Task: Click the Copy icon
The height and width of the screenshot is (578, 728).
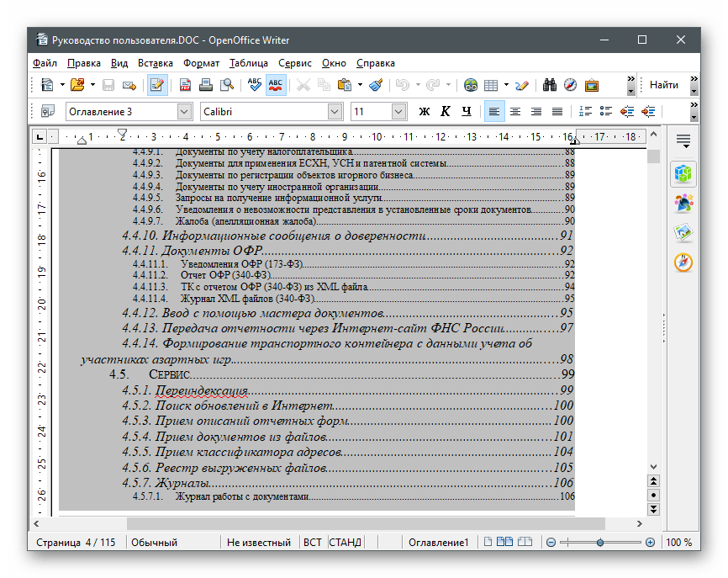Action: pos(324,85)
